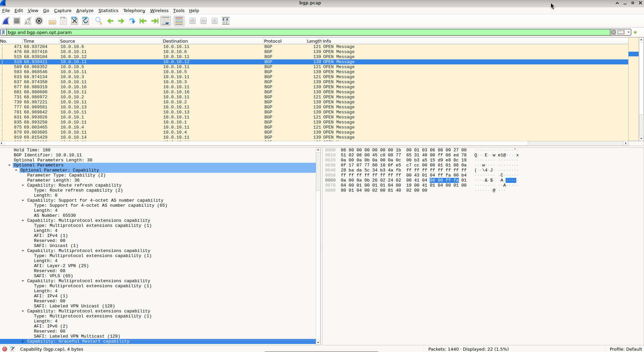
Task: Zoom in on the main window text
Action: tap(192, 21)
